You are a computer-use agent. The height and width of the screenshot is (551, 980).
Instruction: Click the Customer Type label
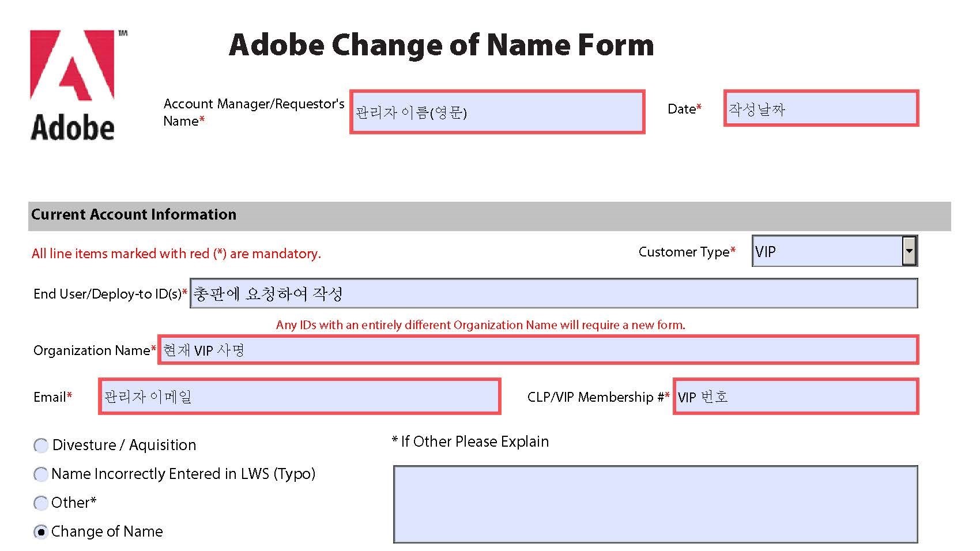pyautogui.click(x=687, y=252)
